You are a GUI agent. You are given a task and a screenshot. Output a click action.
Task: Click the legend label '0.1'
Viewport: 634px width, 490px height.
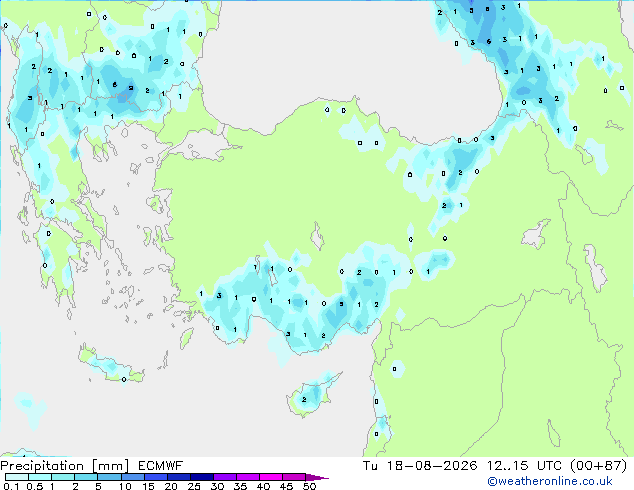[x=11, y=486]
